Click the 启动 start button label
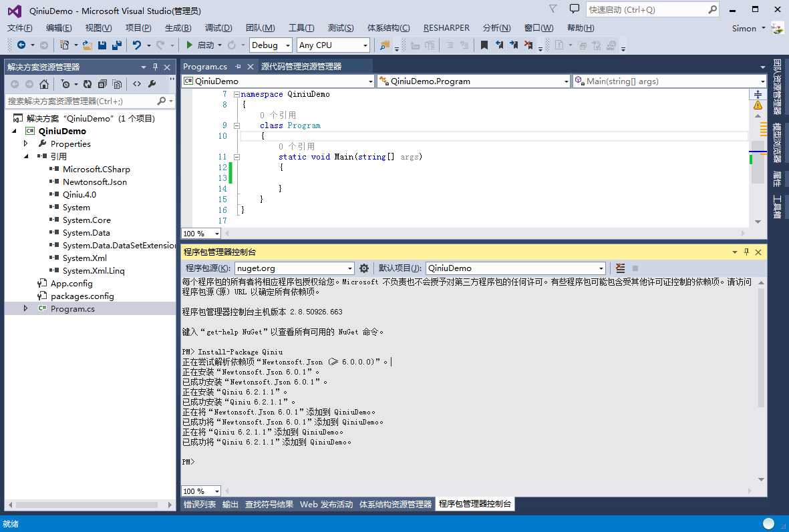 tap(206, 45)
